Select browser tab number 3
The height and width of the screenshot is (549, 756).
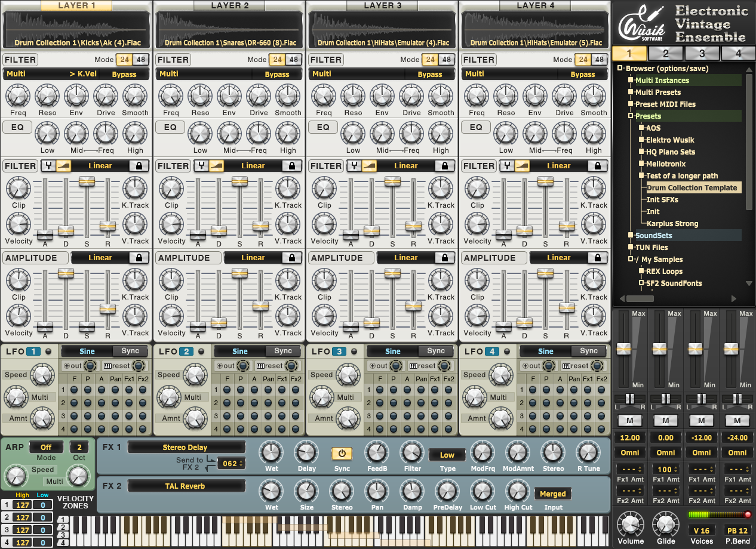click(702, 53)
